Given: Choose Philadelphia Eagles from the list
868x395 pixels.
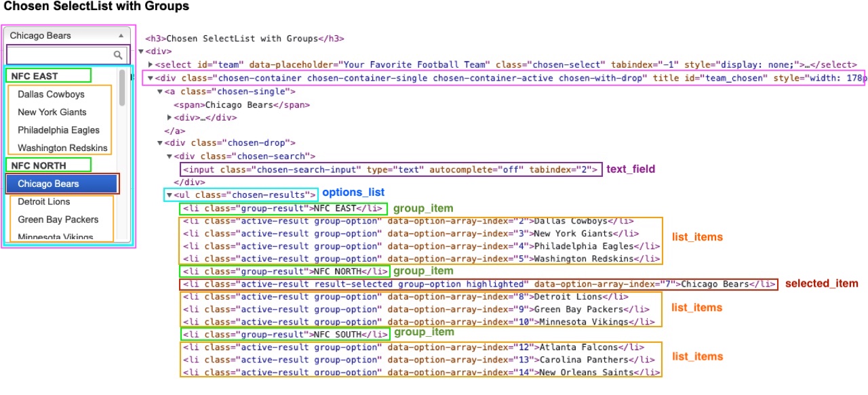Looking at the screenshot, I should tap(59, 130).
